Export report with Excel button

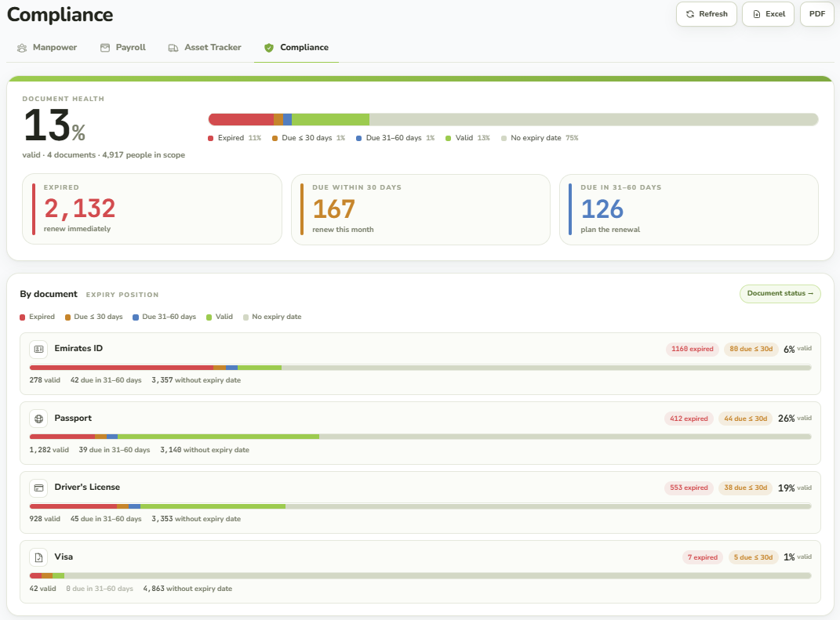tap(768, 14)
